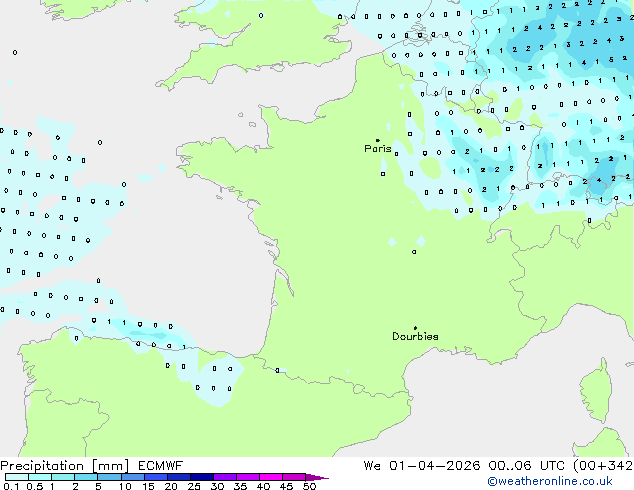Pick the legend swatch between 35 and 40
This screenshot has width=634, height=490.
point(248,477)
